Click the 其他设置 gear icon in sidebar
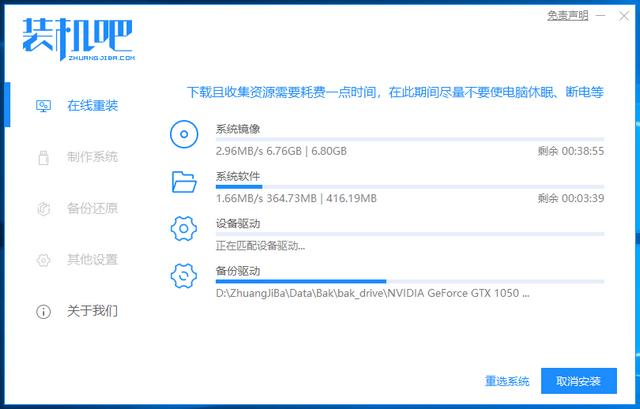This screenshot has height=409, width=640. point(43,260)
